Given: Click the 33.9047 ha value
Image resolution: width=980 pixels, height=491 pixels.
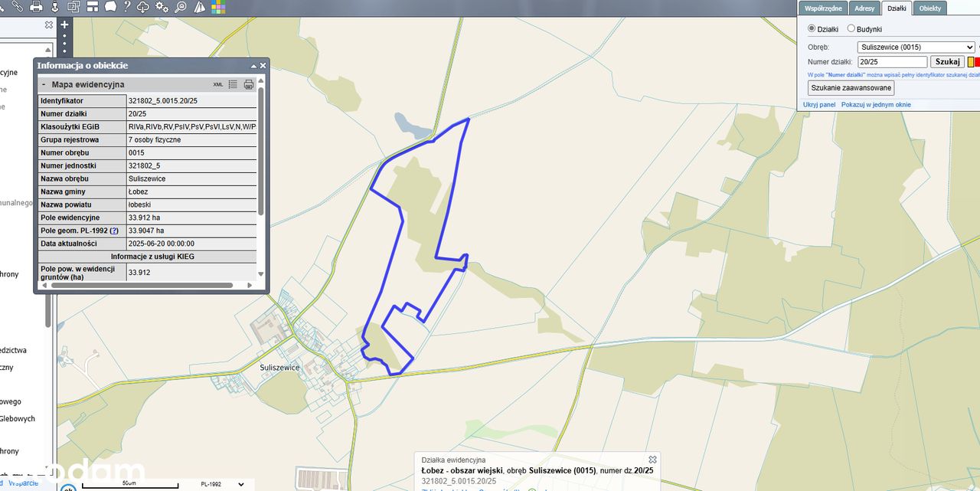Looking at the screenshot, I should (x=191, y=231).
